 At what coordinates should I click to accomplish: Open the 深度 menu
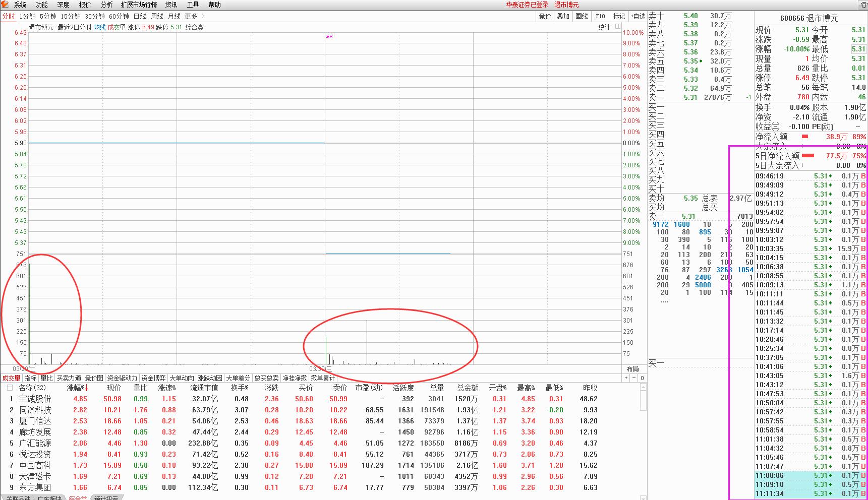64,5
